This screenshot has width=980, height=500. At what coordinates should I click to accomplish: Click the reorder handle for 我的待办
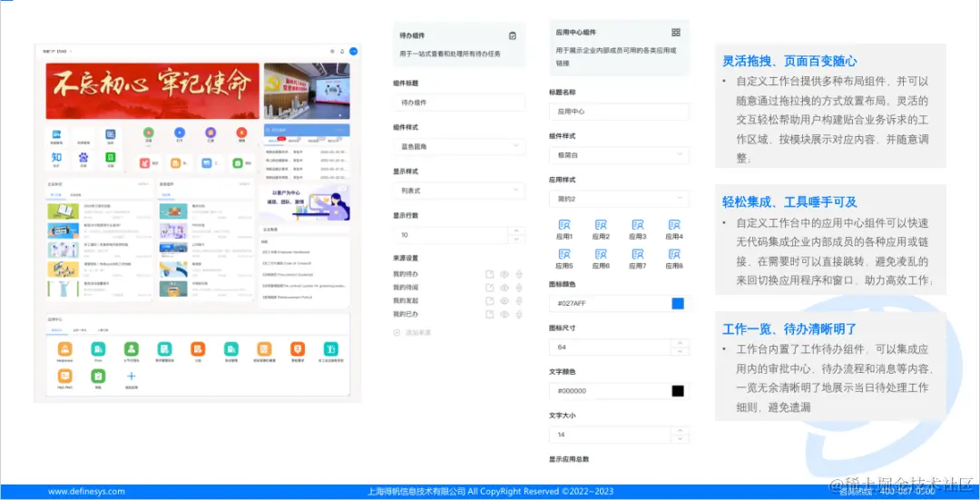[519, 274]
